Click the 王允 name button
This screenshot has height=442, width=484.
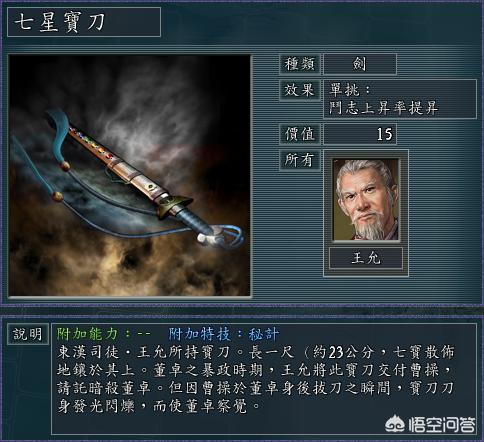366,258
